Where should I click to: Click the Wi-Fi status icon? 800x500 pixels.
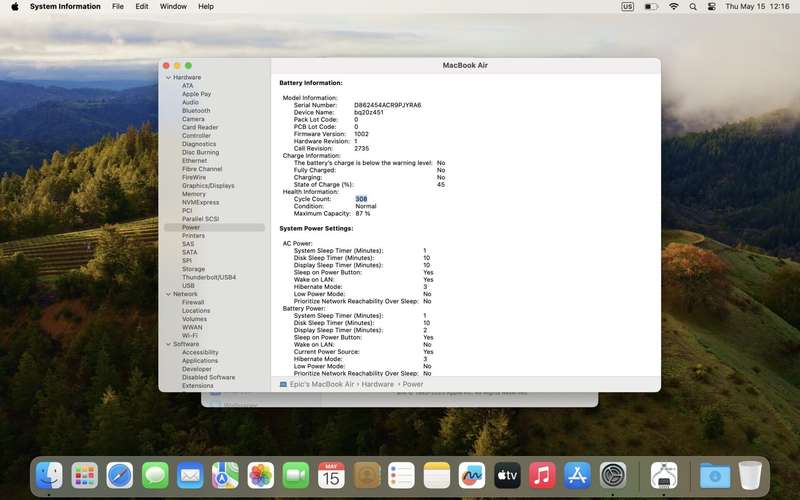[x=674, y=7]
